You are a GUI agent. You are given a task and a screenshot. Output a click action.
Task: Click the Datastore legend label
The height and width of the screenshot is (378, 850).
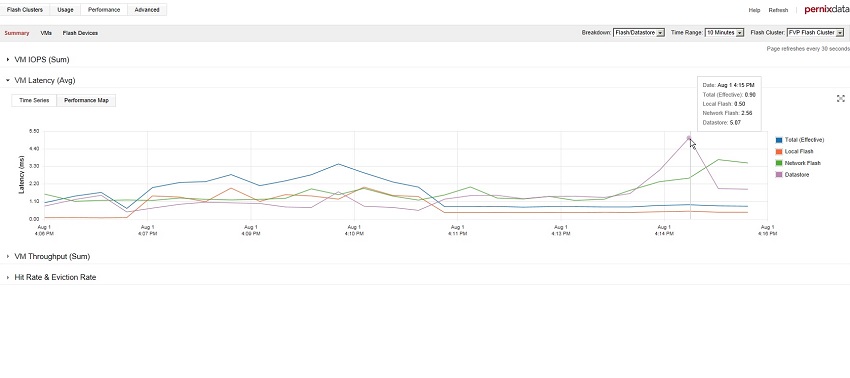797,175
